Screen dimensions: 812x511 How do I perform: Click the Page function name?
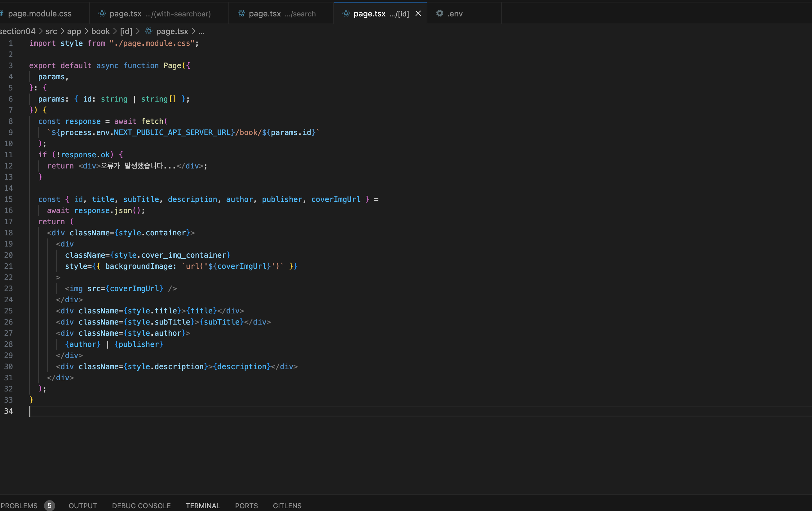(172, 65)
